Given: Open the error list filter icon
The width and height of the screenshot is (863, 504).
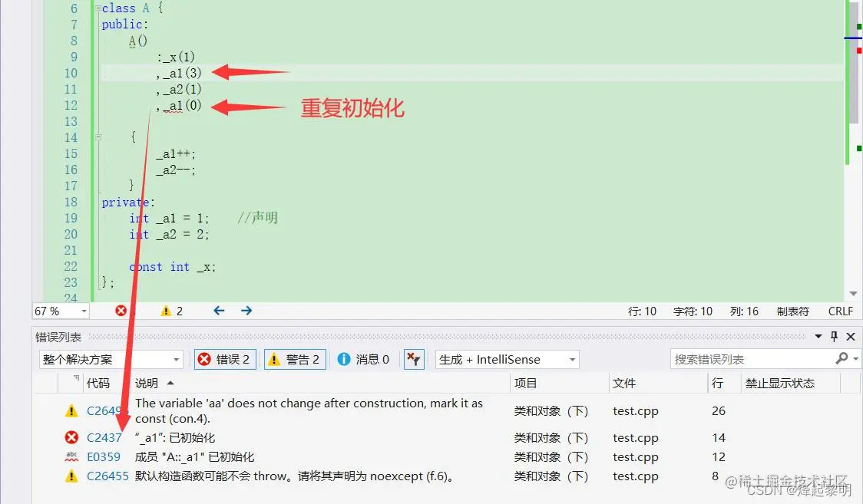Looking at the screenshot, I should 414,359.
